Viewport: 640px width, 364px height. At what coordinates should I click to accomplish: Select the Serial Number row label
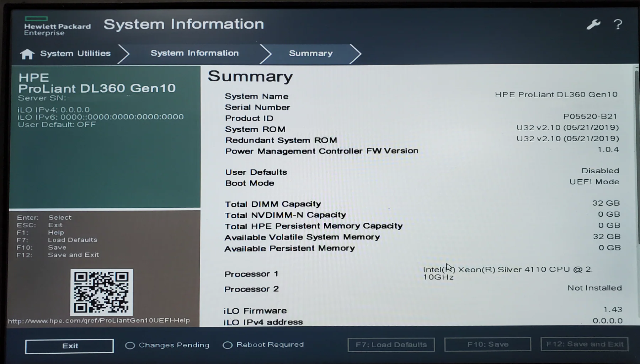(257, 107)
